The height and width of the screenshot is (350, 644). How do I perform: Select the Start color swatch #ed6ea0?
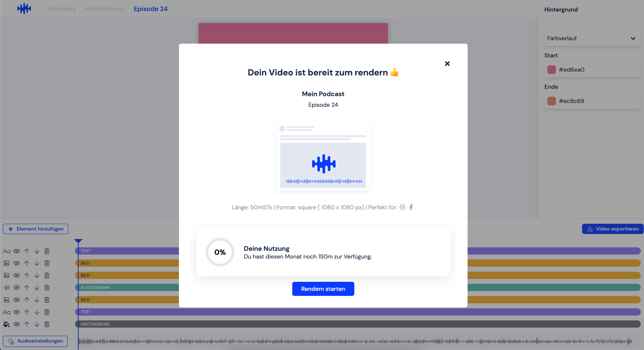point(551,69)
